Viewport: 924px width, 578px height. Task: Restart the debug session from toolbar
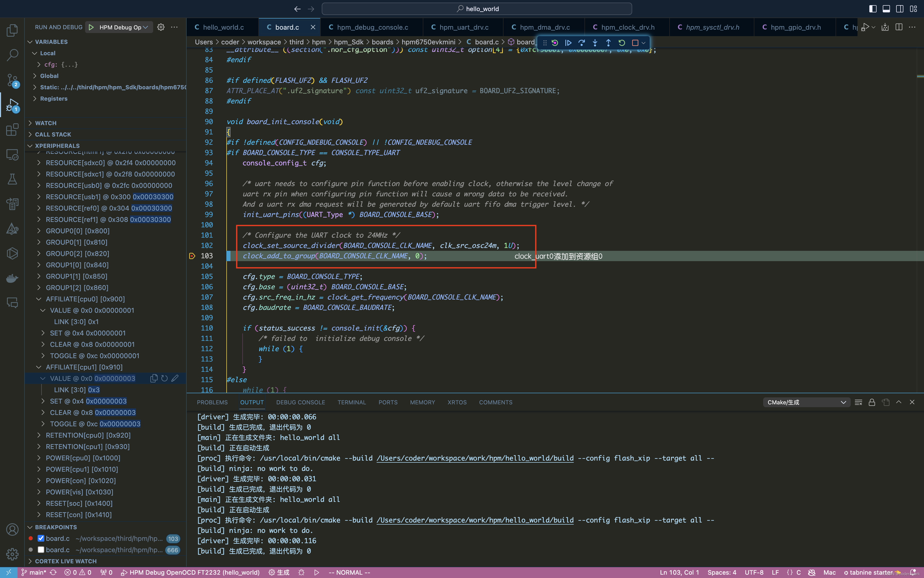(622, 43)
